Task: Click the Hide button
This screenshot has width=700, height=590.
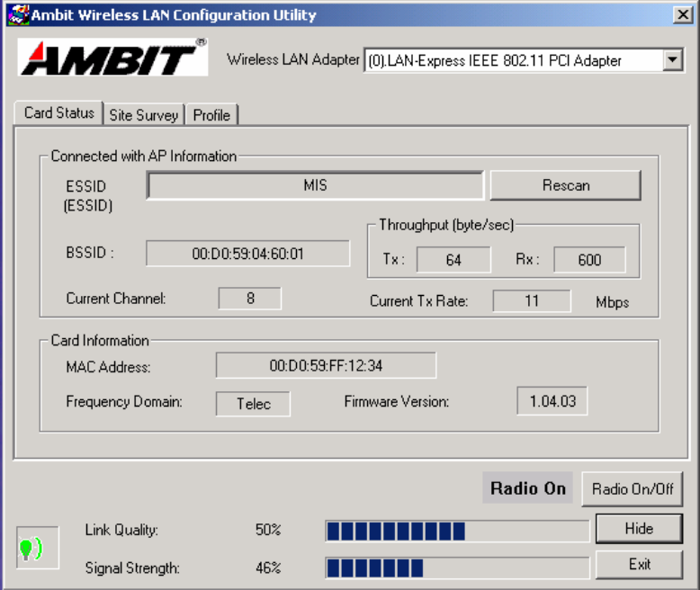Action: pyautogui.click(x=639, y=529)
